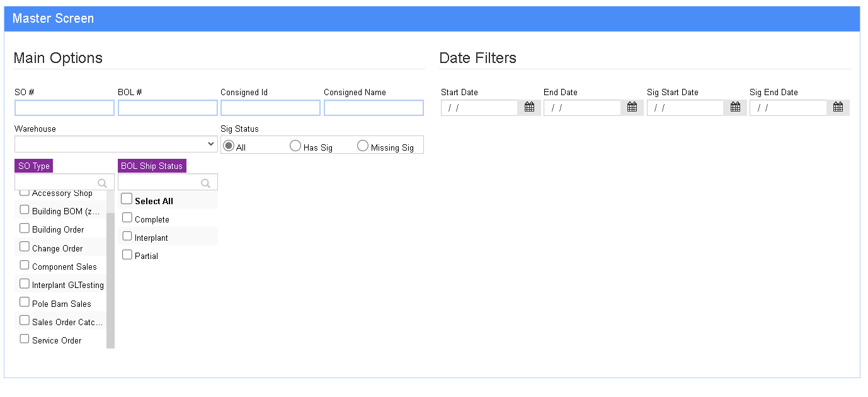Viewport: 868px width, 397px height.
Task: Click the SO # input field
Action: (x=64, y=108)
